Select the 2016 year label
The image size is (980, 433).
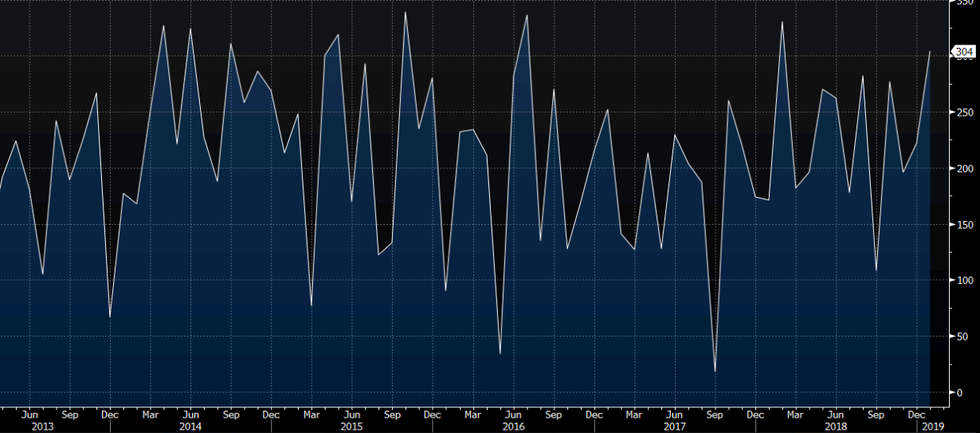click(513, 427)
